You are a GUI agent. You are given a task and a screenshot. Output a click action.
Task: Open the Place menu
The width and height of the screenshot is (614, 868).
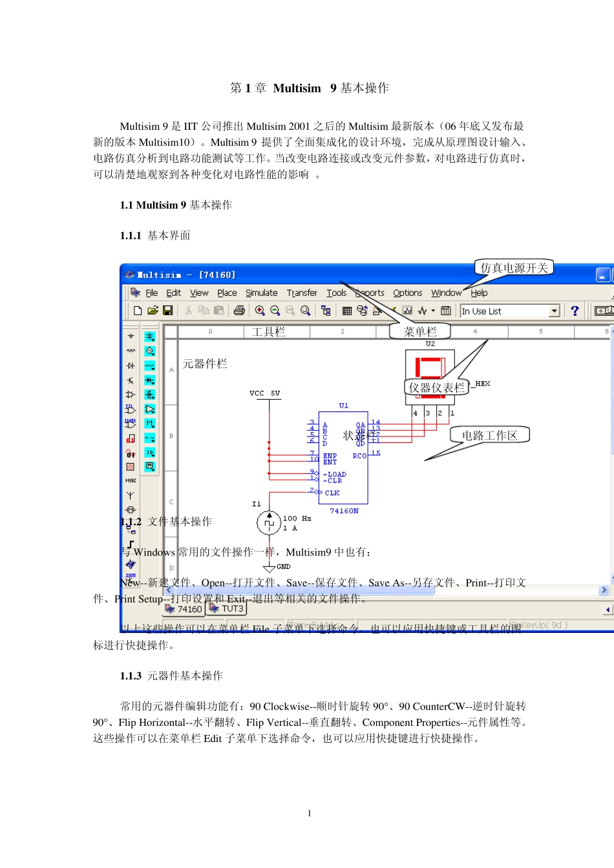click(x=227, y=293)
